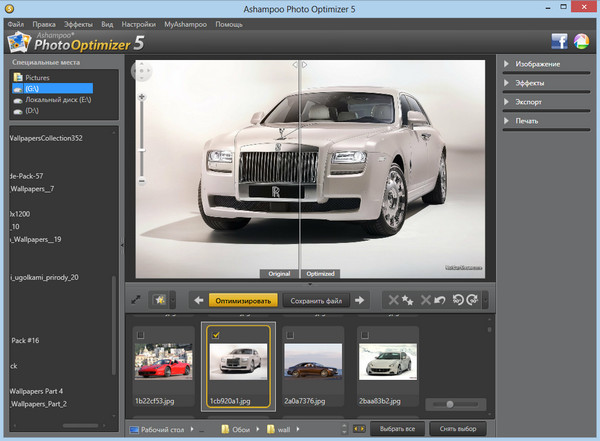Check the box for 1b22cf53.jpg
This screenshot has width=600, height=441.
140,335
